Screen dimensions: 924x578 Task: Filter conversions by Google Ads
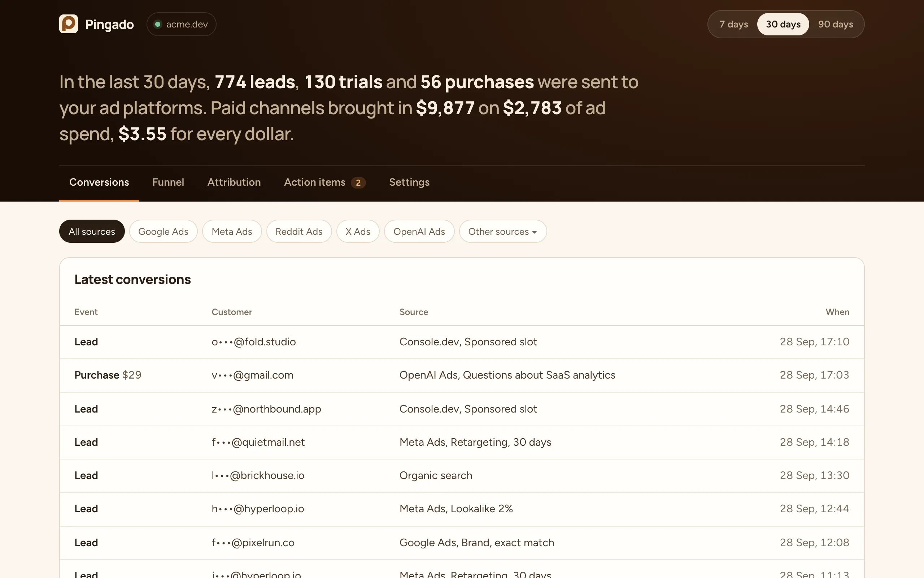(163, 231)
